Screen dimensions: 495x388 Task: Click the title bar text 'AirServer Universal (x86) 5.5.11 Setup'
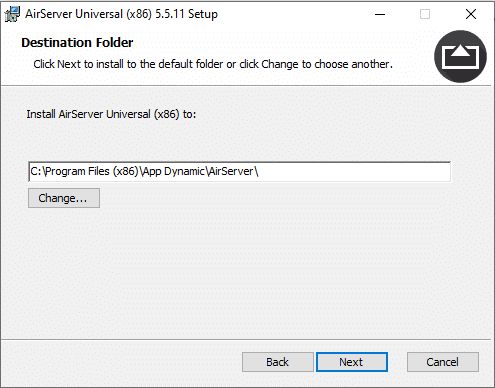121,14
